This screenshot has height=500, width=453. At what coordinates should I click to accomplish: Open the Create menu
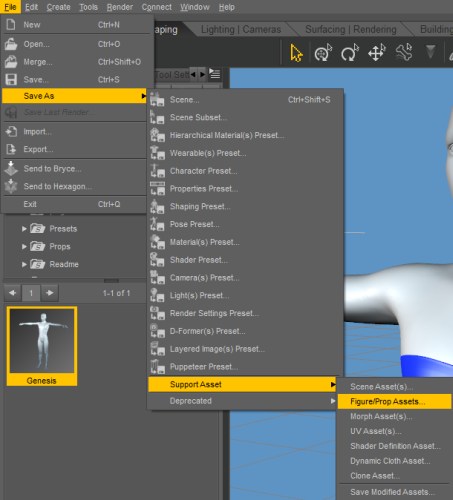point(58,7)
